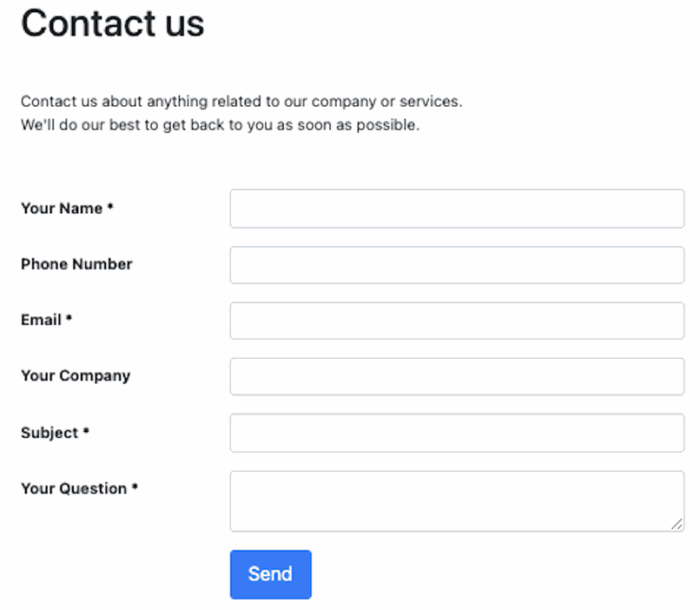Click the required asterisk next to Email

point(69,320)
